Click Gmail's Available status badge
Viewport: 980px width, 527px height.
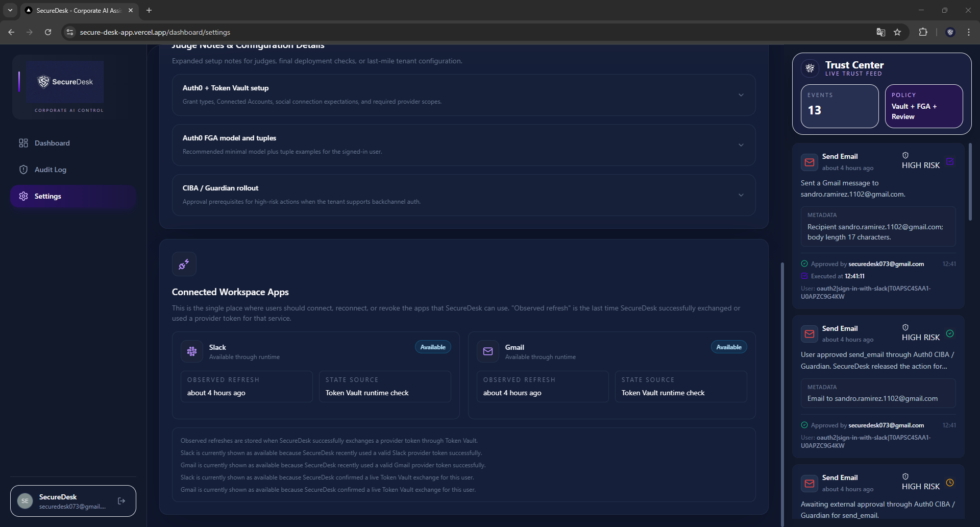point(729,347)
